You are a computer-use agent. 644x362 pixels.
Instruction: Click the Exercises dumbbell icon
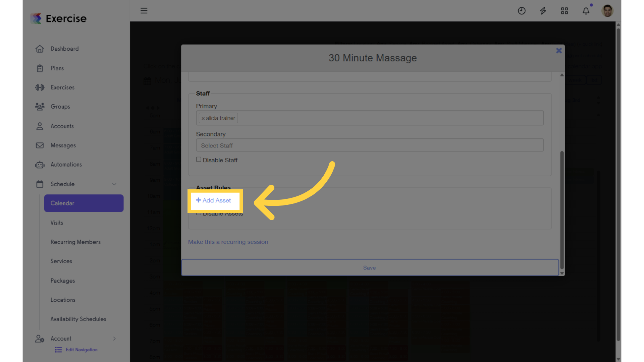(x=40, y=87)
